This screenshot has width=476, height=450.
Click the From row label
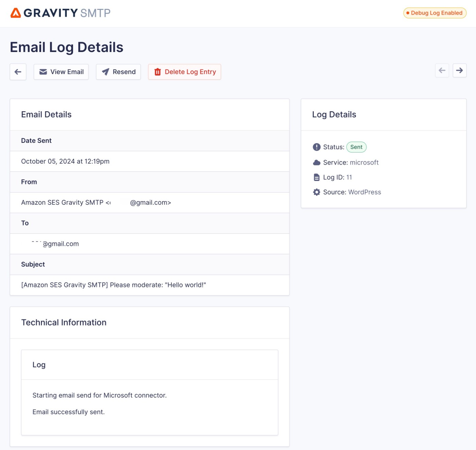click(x=29, y=182)
